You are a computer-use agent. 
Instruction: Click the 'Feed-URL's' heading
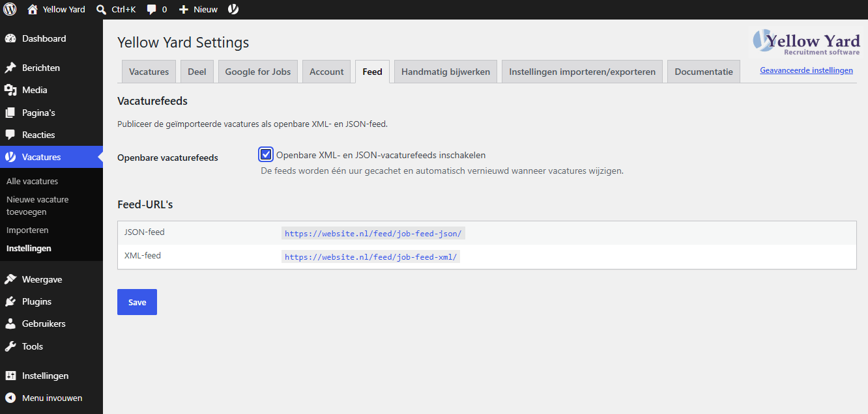coord(145,204)
